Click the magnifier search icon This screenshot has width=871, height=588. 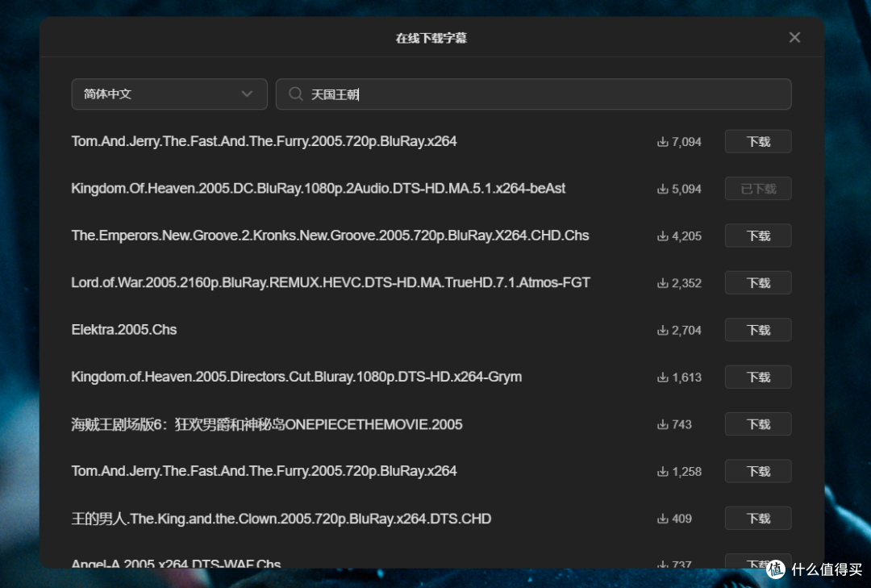click(x=296, y=94)
